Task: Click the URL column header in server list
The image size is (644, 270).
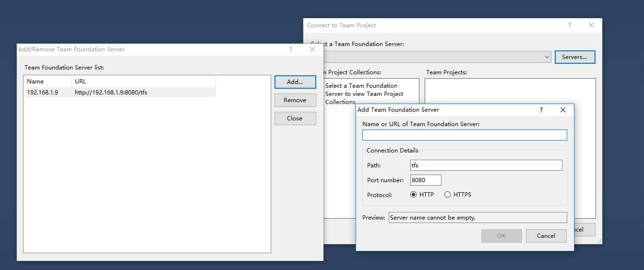Action: (143, 82)
